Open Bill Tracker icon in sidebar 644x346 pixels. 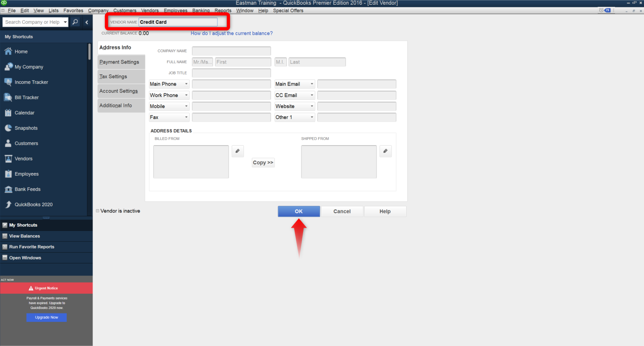point(8,97)
